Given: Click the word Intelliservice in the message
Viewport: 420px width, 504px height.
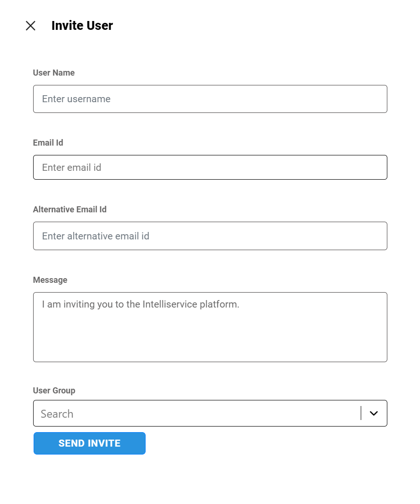Looking at the screenshot, I should [x=170, y=305].
